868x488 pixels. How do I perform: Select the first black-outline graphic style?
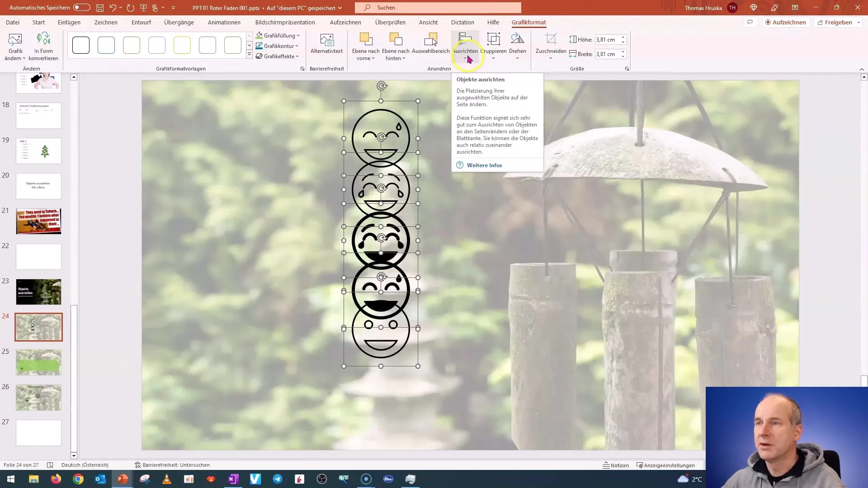[81, 45]
